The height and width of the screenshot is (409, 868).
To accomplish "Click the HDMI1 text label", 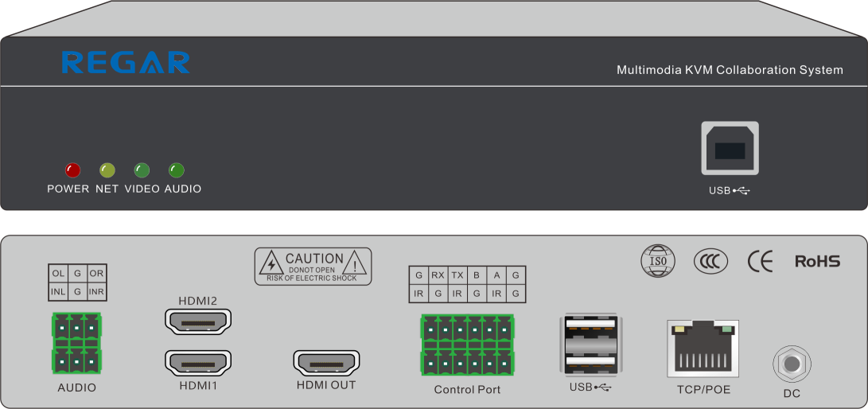I will click(x=198, y=386).
